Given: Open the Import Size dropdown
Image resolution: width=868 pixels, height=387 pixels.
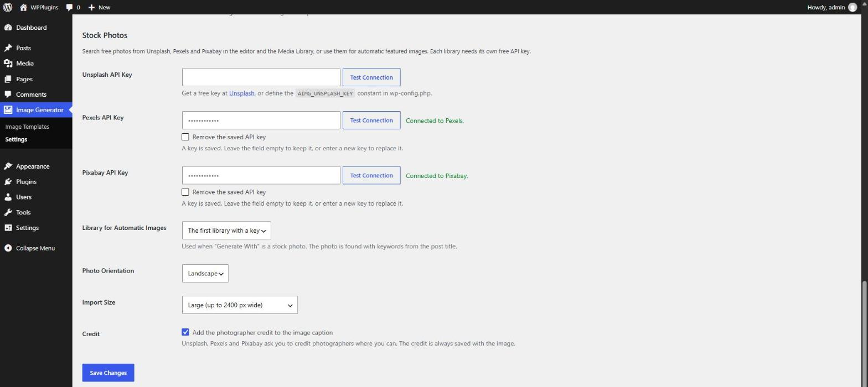Looking at the screenshot, I should point(240,305).
